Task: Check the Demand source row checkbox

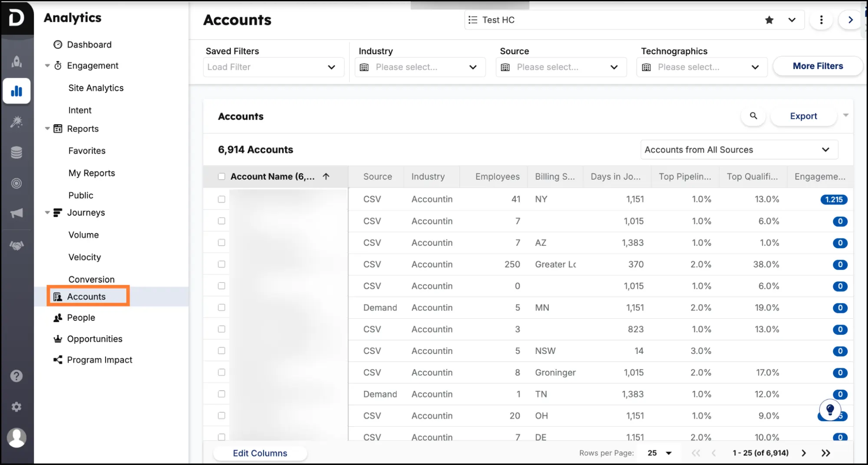Action: [x=221, y=307]
